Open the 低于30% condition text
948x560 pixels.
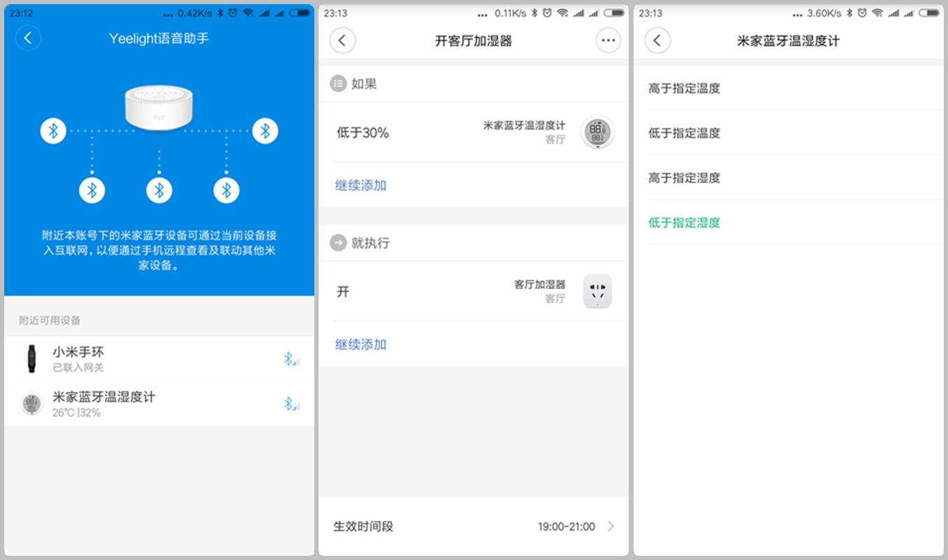point(363,133)
